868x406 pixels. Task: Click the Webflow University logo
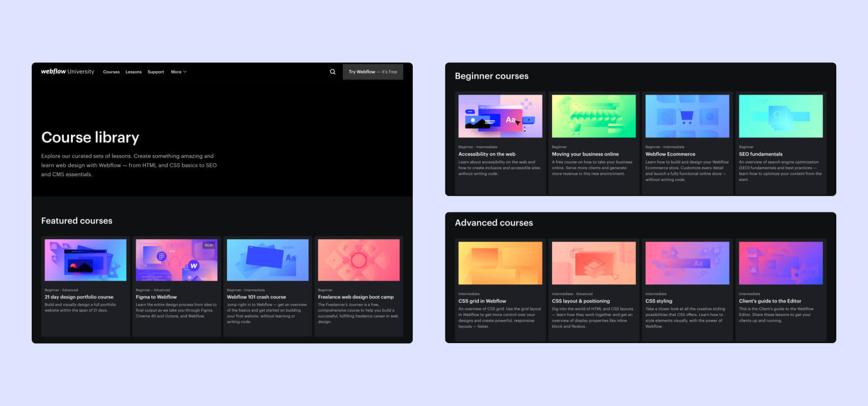67,71
